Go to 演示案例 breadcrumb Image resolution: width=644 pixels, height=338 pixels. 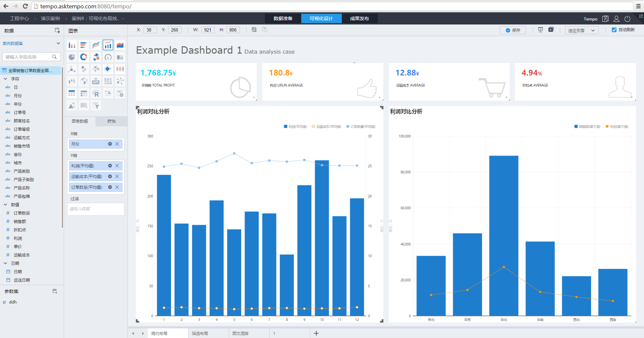(x=50, y=18)
